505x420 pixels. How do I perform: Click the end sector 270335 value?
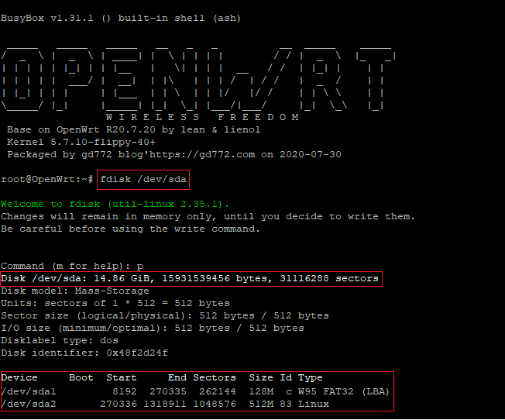point(168,391)
